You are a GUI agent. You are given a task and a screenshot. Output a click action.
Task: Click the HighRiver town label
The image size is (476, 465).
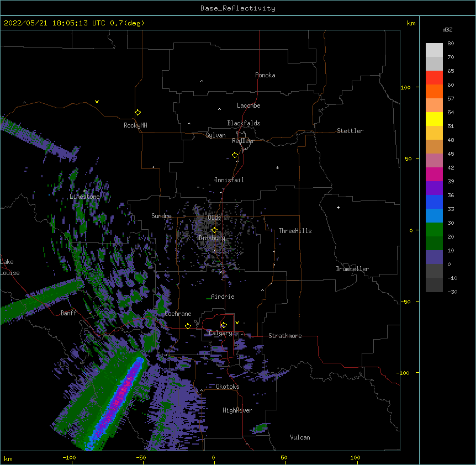pos(237,410)
